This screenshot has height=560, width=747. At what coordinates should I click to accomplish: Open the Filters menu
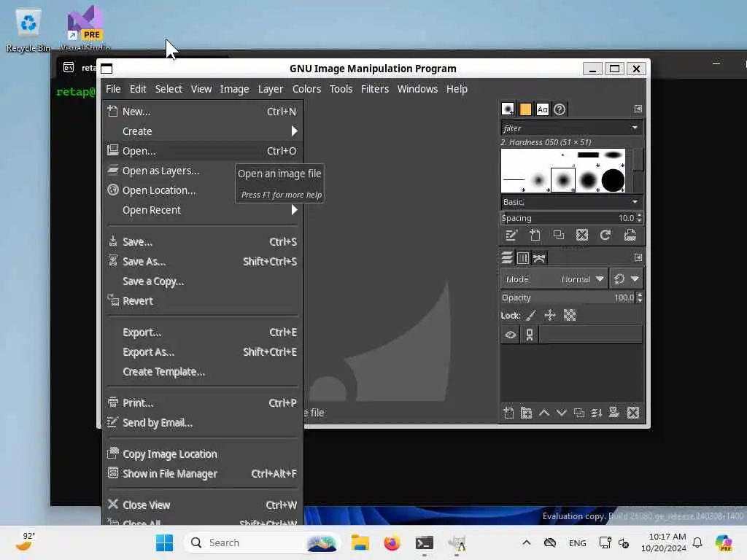(374, 89)
